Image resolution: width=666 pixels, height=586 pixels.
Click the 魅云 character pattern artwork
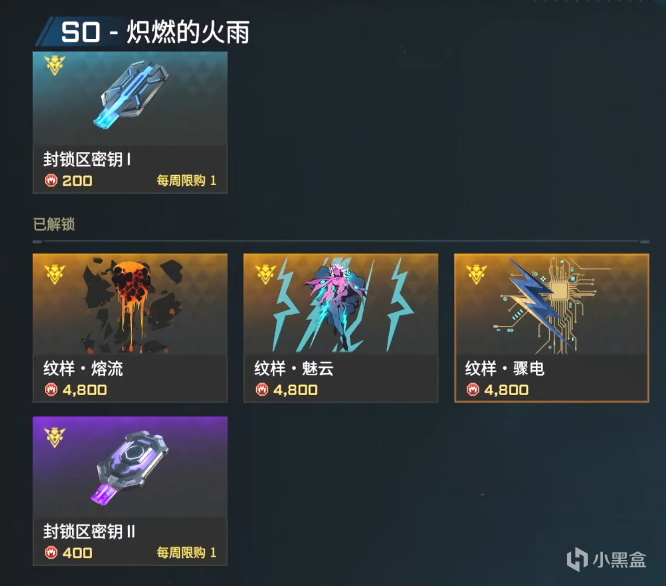click(340, 304)
